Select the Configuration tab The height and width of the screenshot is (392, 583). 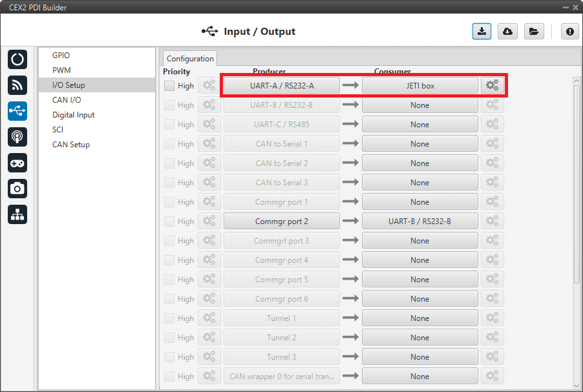coord(190,58)
